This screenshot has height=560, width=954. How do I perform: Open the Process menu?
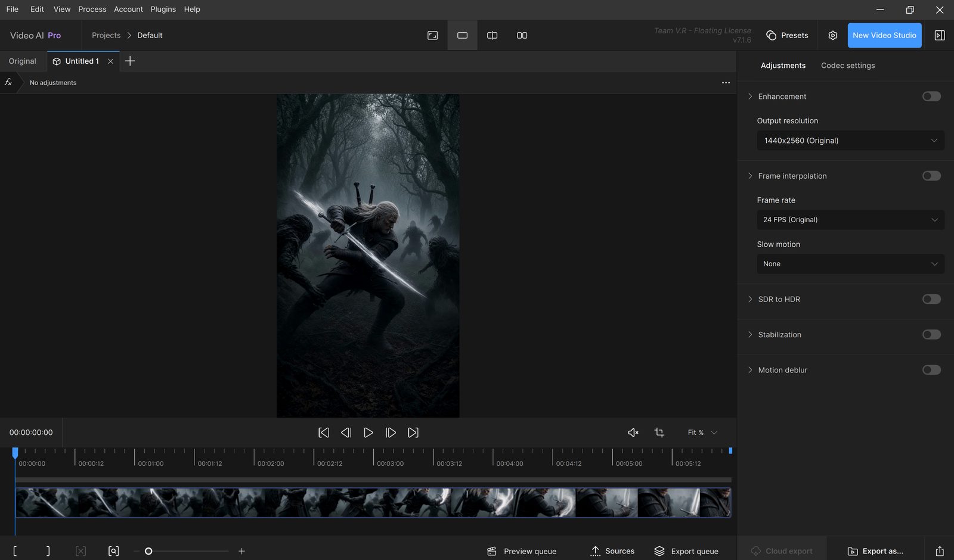[92, 10]
